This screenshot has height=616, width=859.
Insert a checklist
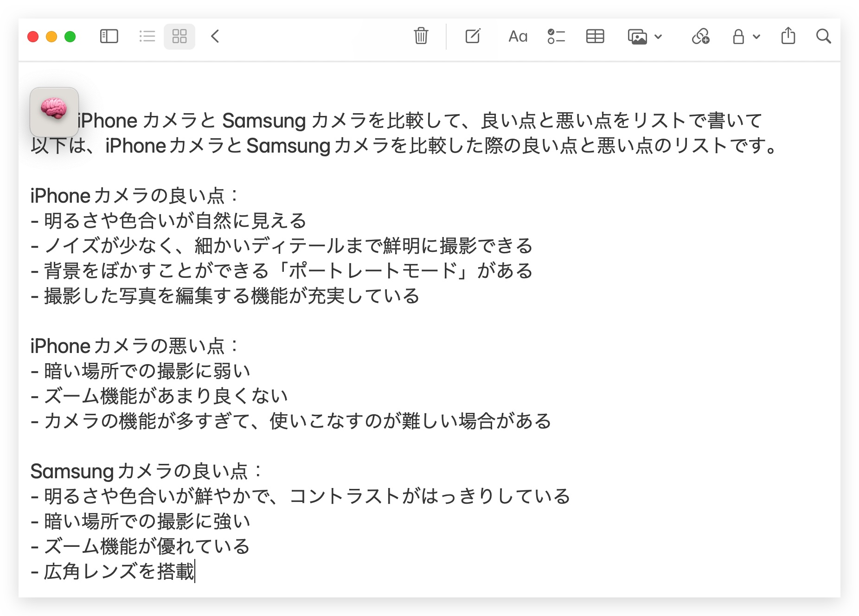click(x=556, y=36)
